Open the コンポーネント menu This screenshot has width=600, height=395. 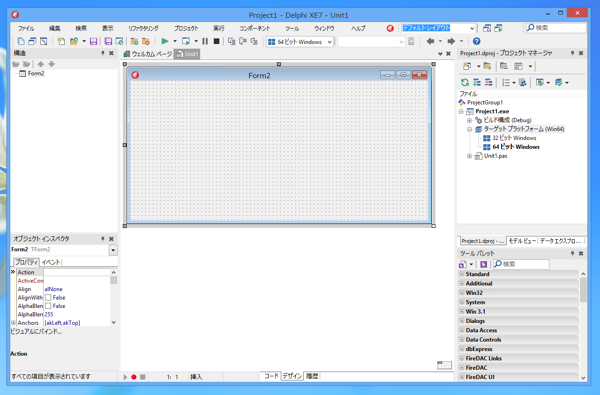[x=254, y=28]
